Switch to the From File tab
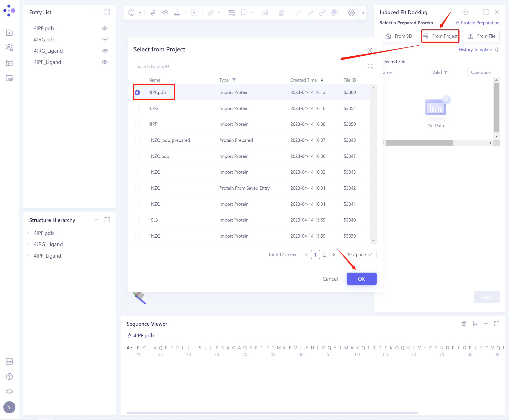 click(x=481, y=36)
